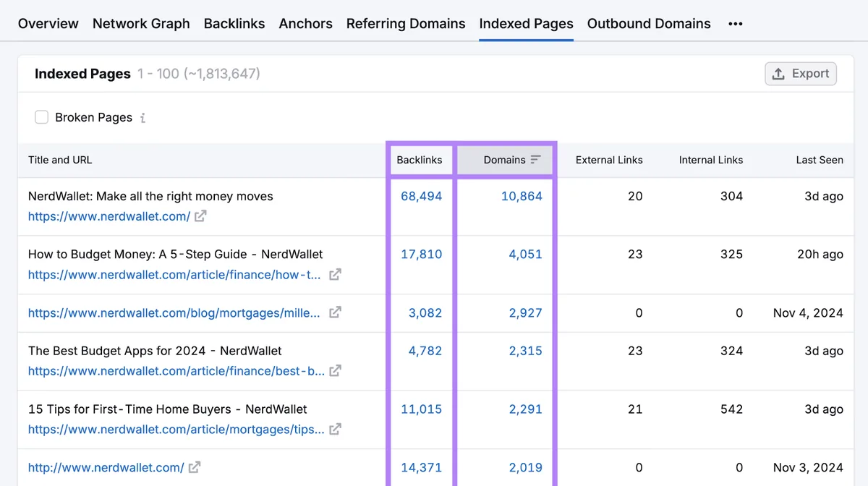868x486 pixels.
Task: Open the article/finance/best-b... URL link
Action: pos(176,371)
